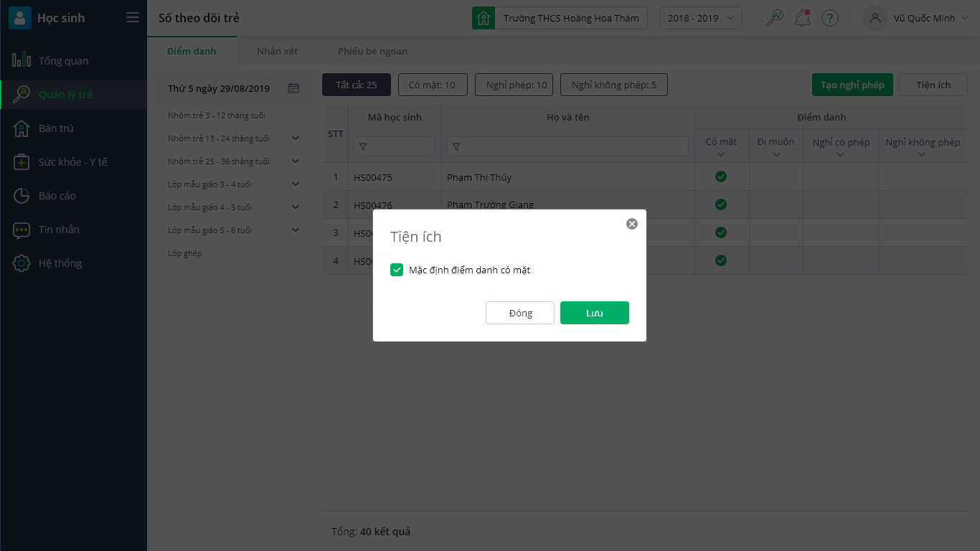Expand Lớp mẫu giáo 3 - 4 tuổi
The height and width of the screenshot is (551, 980).
point(296,184)
